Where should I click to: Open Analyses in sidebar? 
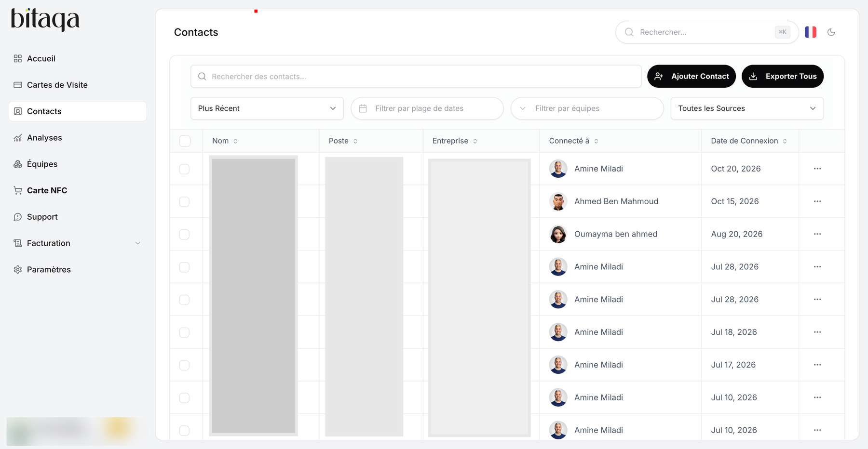click(77, 138)
